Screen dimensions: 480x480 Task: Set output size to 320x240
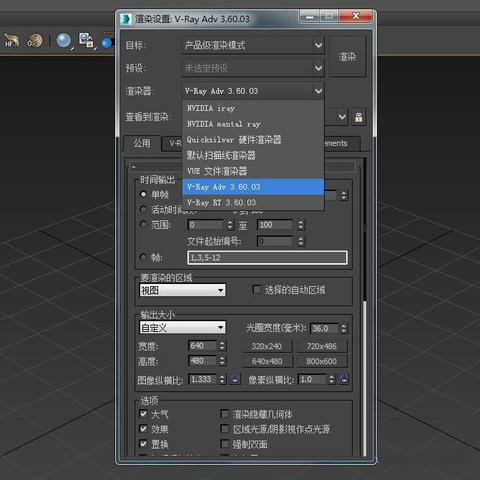point(267,346)
